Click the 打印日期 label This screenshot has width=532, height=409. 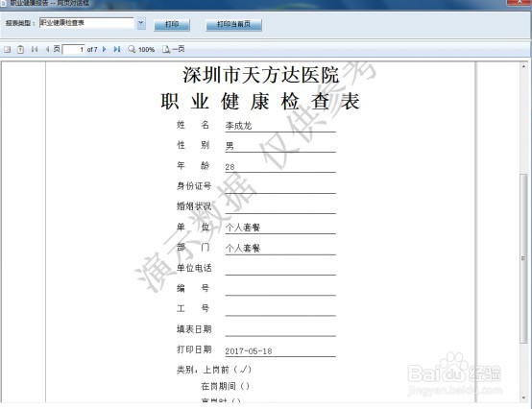click(194, 349)
